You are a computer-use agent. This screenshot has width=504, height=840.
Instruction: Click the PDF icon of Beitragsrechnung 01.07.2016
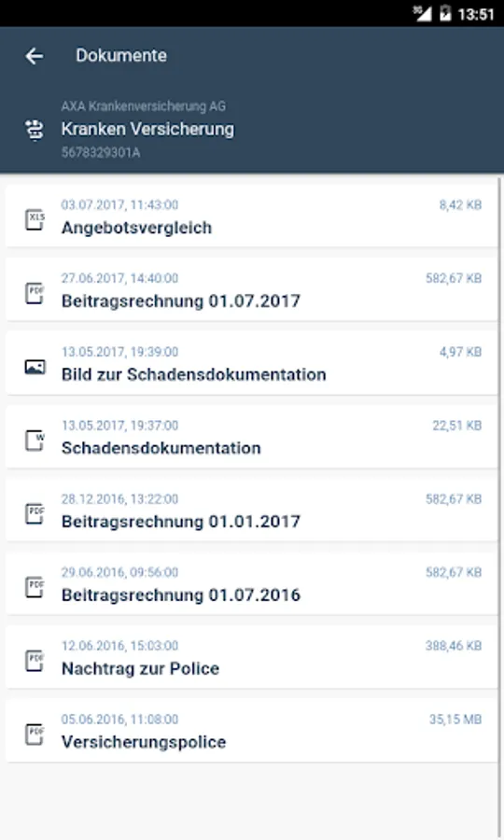pyautogui.click(x=35, y=587)
